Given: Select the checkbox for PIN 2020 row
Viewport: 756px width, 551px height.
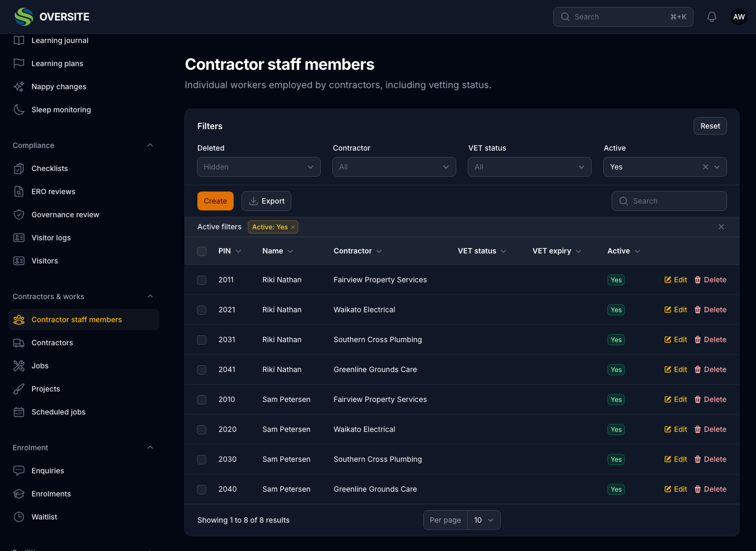Looking at the screenshot, I should [x=202, y=430].
